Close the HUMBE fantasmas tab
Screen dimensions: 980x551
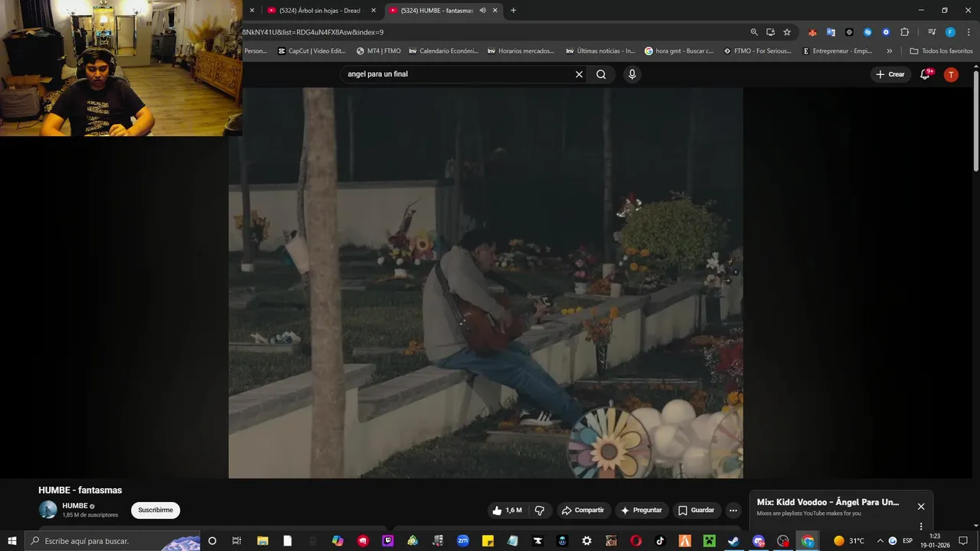coord(495,11)
